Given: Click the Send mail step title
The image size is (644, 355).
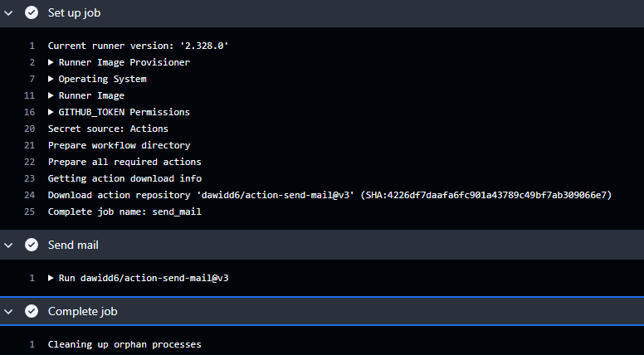Looking at the screenshot, I should point(73,245).
